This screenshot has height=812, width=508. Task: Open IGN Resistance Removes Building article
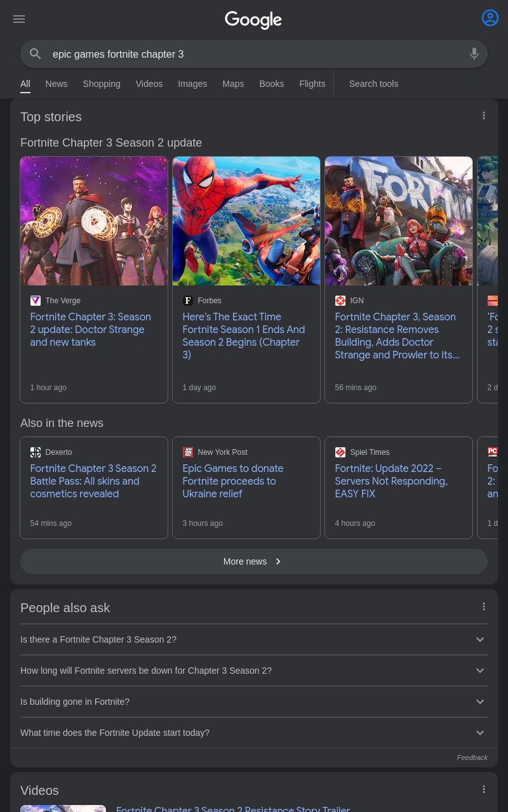398,336
